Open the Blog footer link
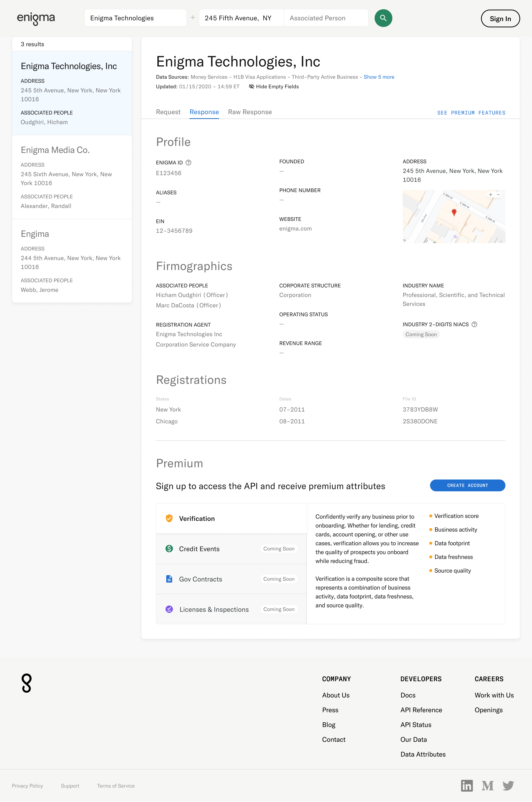 328,725
